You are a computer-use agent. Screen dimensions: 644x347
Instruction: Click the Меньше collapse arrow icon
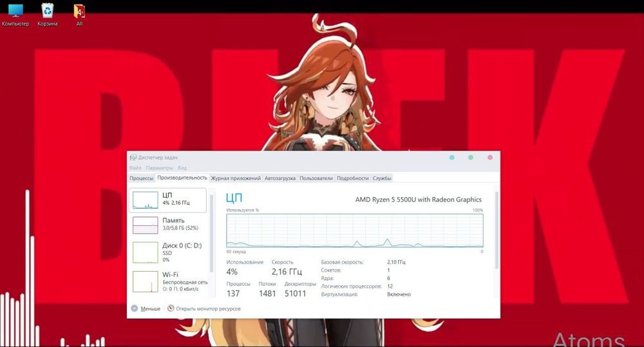(135, 308)
